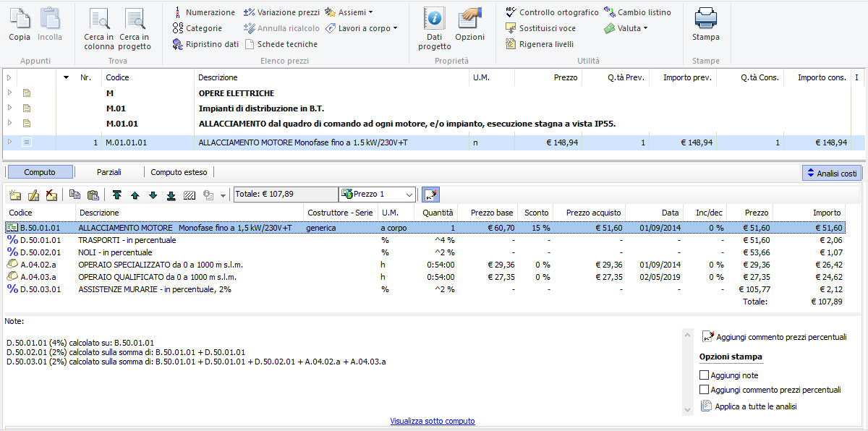This screenshot has height=431, width=868.
Task: Click the hatched pattern toolbar icon
Action: (x=190, y=195)
